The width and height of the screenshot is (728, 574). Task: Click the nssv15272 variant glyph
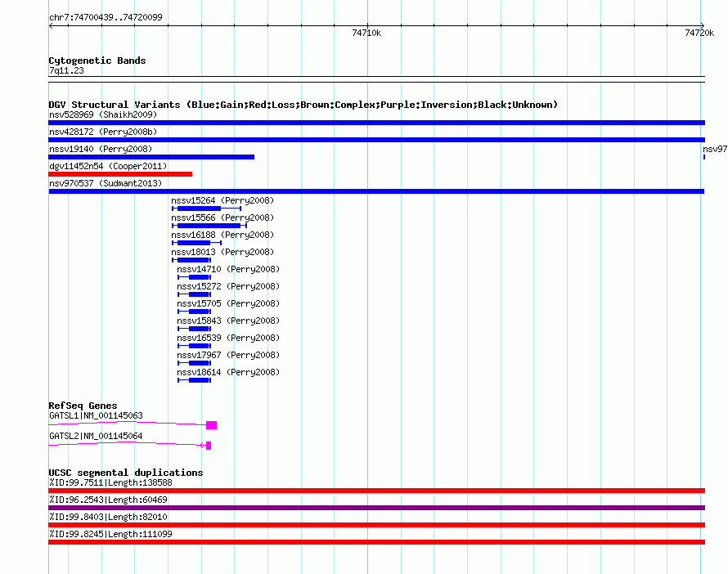(195, 294)
